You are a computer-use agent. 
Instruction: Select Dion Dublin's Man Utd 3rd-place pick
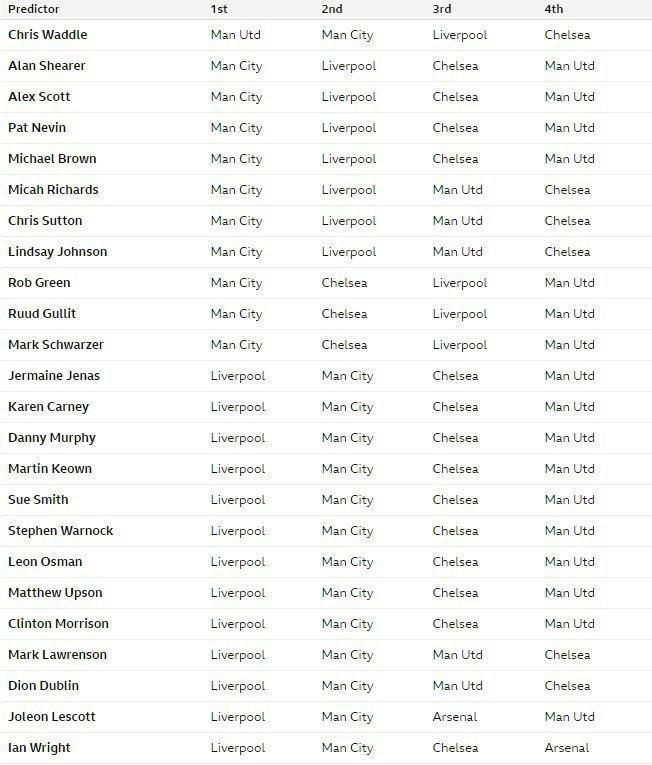[457, 686]
